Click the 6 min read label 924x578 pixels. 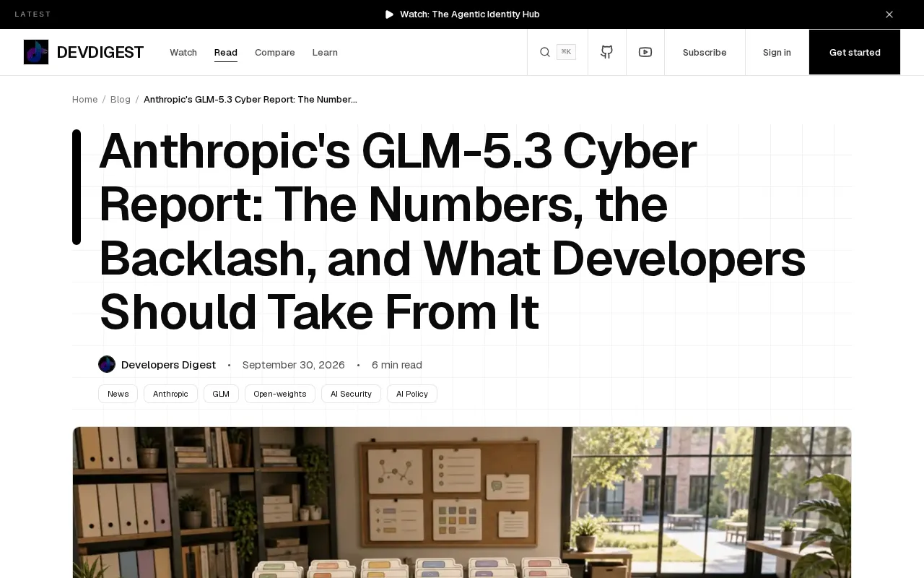[x=397, y=365]
